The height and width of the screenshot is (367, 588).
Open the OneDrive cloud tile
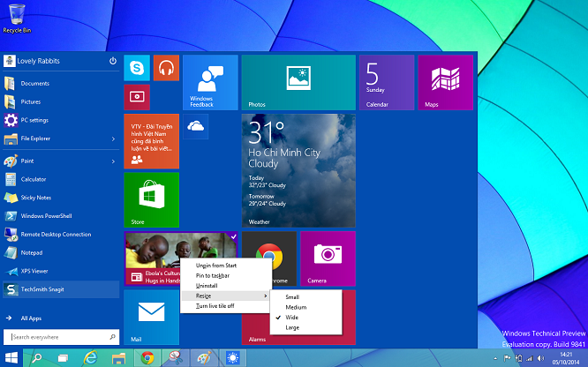coord(196,127)
